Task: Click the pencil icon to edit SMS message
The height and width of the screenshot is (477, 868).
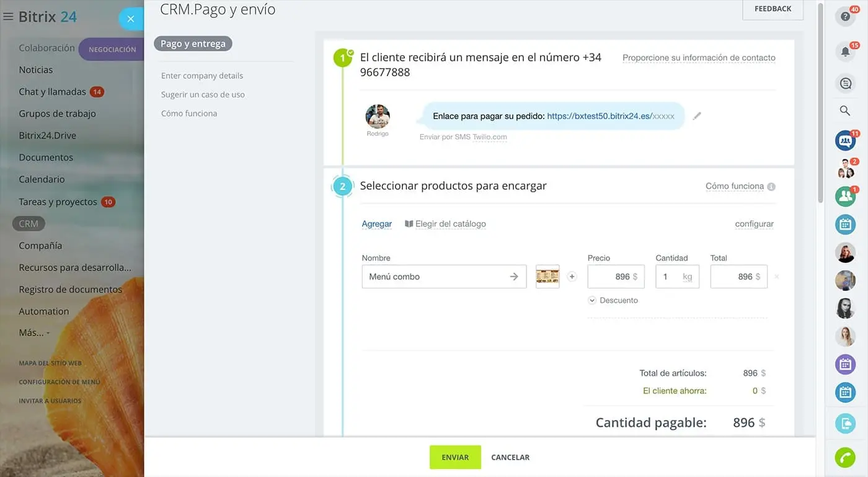Action: tap(697, 116)
